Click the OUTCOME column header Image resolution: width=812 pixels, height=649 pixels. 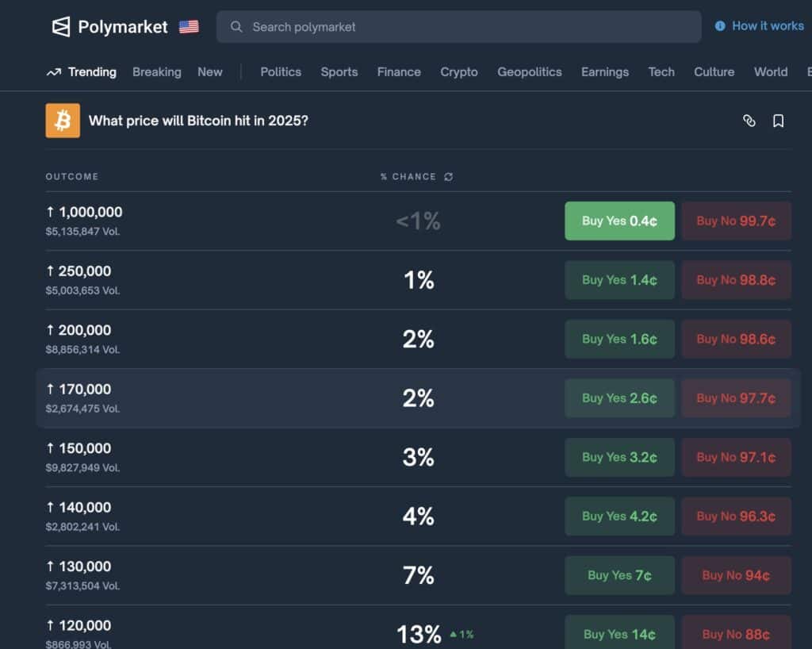[x=72, y=177]
